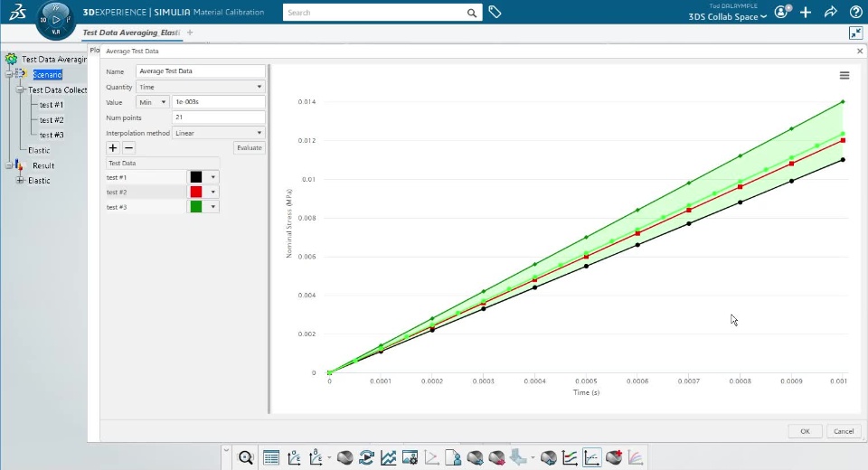The width and height of the screenshot is (868, 470).
Task: Open dropdown arrow beside the stress-strain icon
Action: tap(329, 458)
